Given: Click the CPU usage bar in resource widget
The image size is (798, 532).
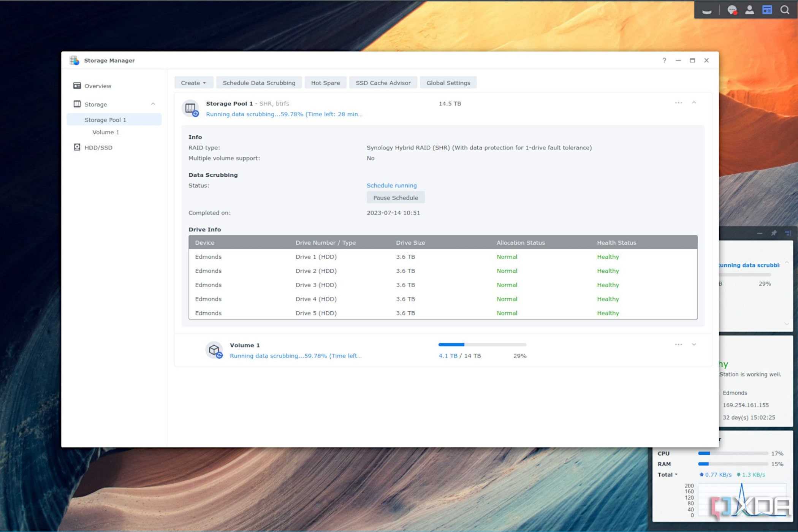Looking at the screenshot, I should coord(733,453).
